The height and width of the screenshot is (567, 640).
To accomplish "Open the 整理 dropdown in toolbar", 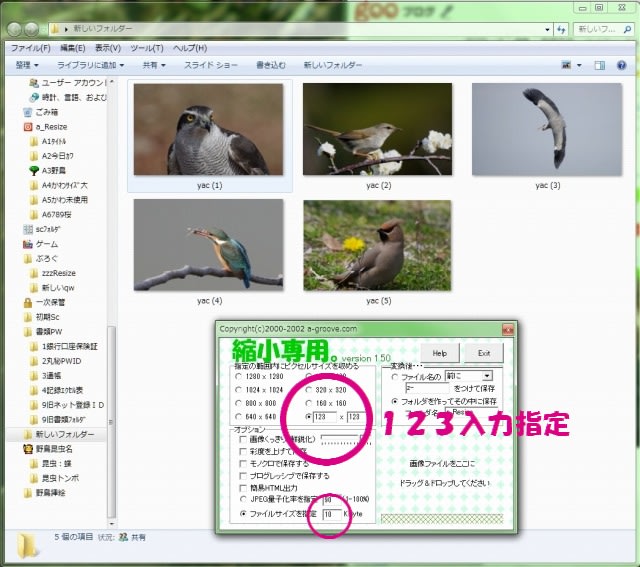I will click(x=30, y=65).
